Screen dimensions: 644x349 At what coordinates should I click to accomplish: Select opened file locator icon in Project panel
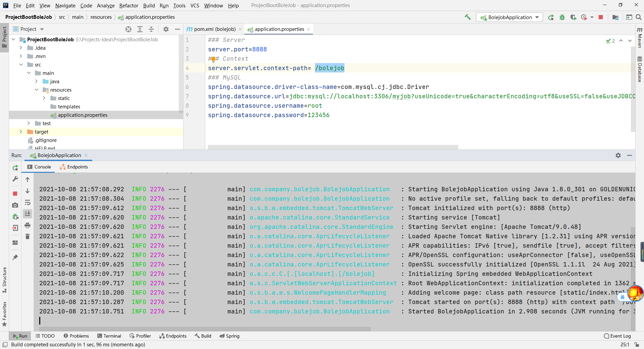coord(128,29)
